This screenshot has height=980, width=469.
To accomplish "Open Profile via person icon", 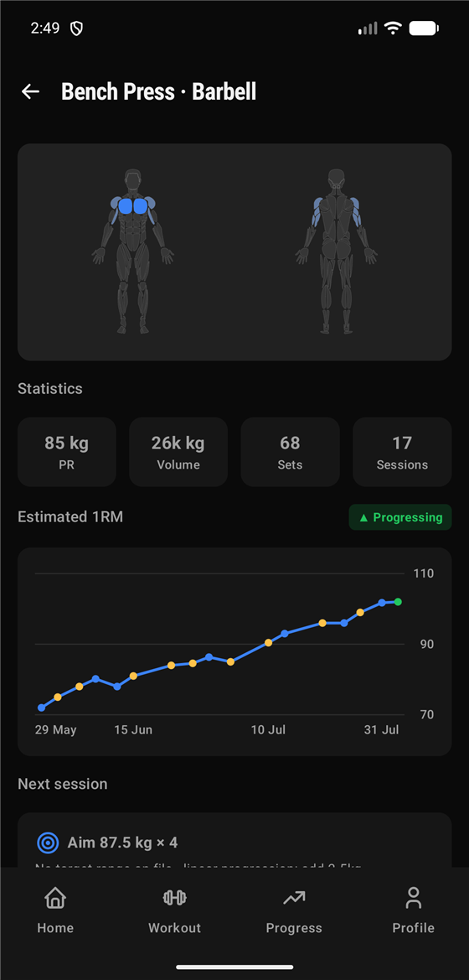I will click(413, 898).
